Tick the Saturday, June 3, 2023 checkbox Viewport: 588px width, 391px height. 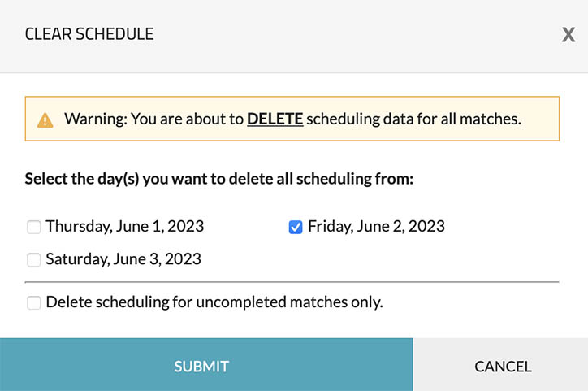pos(34,260)
